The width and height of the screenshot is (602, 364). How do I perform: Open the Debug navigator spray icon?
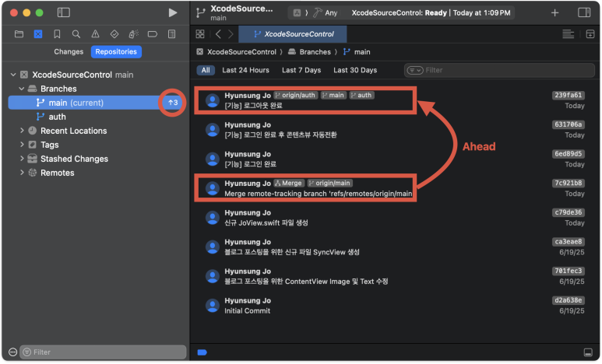[133, 34]
